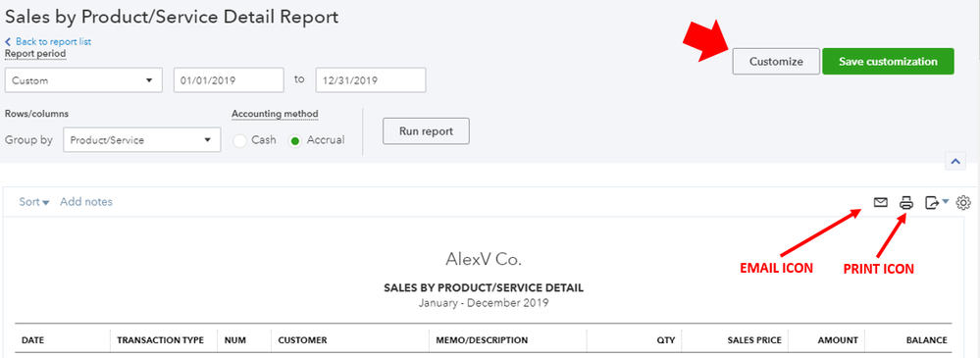This screenshot has height=358, width=980.
Task: Click the SALES PRICE column header
Action: click(x=754, y=340)
